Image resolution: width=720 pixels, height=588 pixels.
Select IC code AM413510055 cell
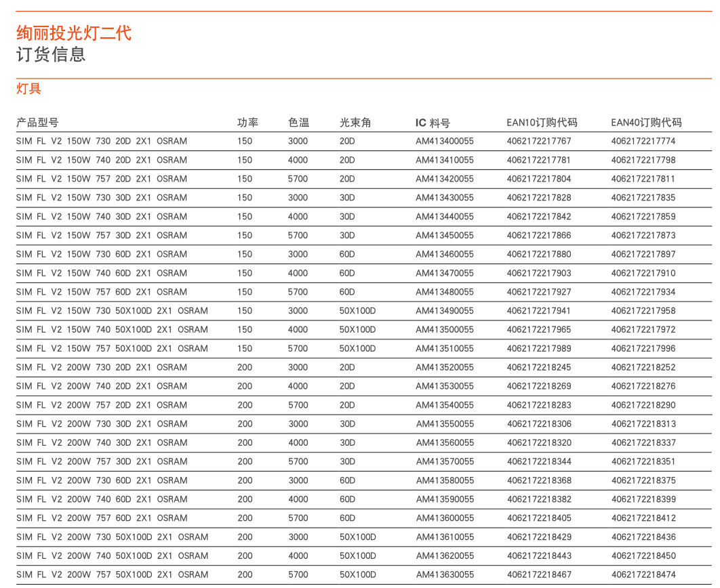445,349
